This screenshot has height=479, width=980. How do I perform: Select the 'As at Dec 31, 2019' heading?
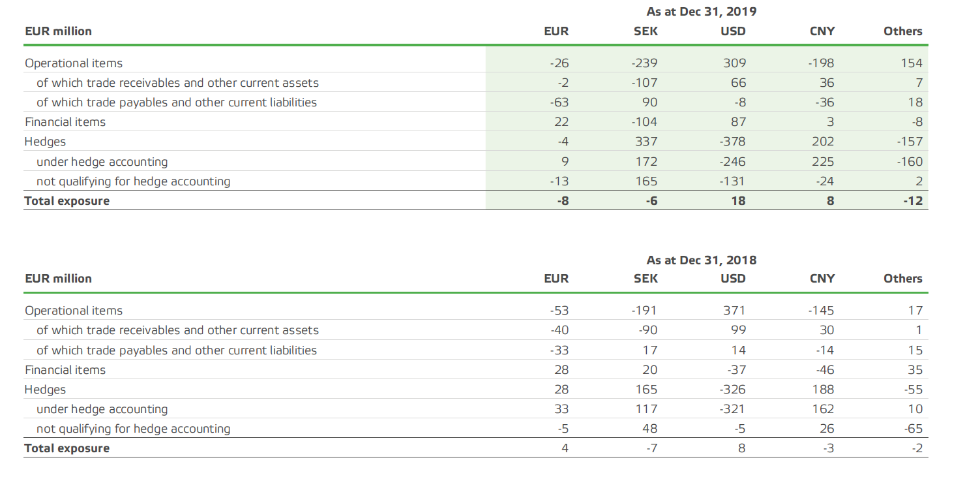(x=702, y=12)
